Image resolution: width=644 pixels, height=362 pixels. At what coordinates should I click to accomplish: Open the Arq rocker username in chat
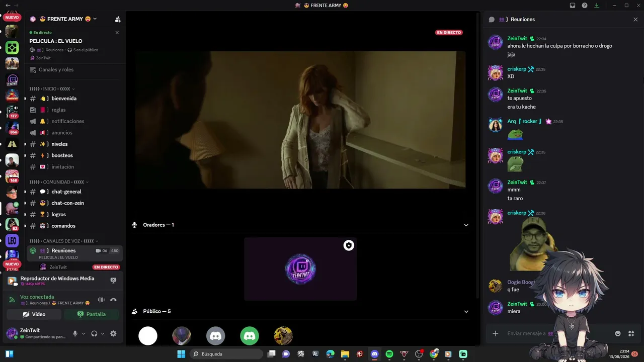[525, 121]
